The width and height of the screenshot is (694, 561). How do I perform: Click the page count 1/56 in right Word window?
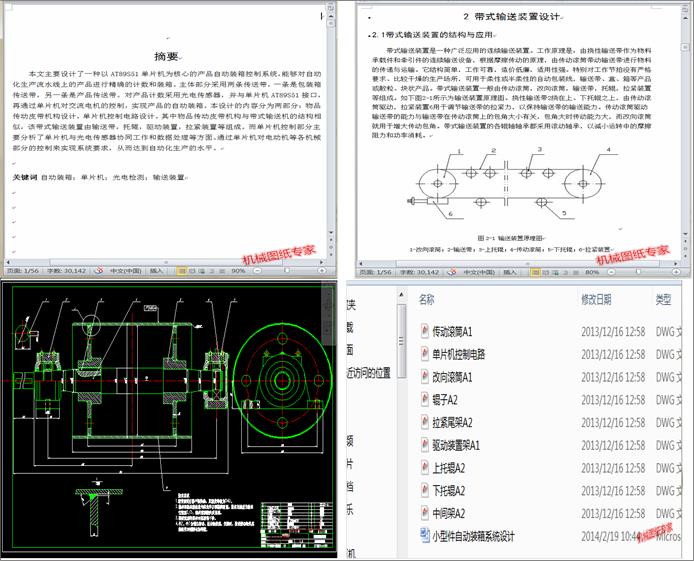(x=376, y=272)
